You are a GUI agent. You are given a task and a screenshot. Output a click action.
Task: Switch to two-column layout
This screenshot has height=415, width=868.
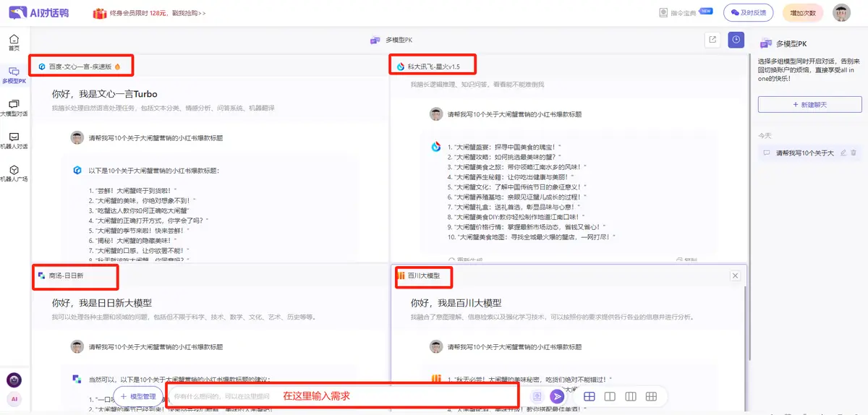point(610,396)
